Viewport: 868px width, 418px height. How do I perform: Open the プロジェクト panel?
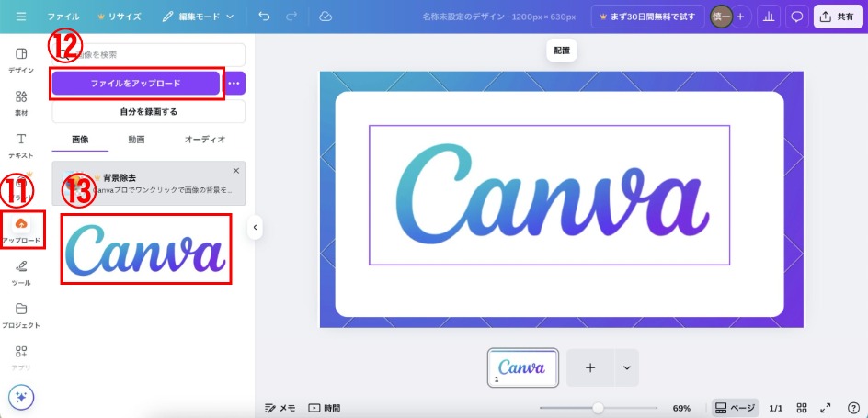pyautogui.click(x=21, y=316)
